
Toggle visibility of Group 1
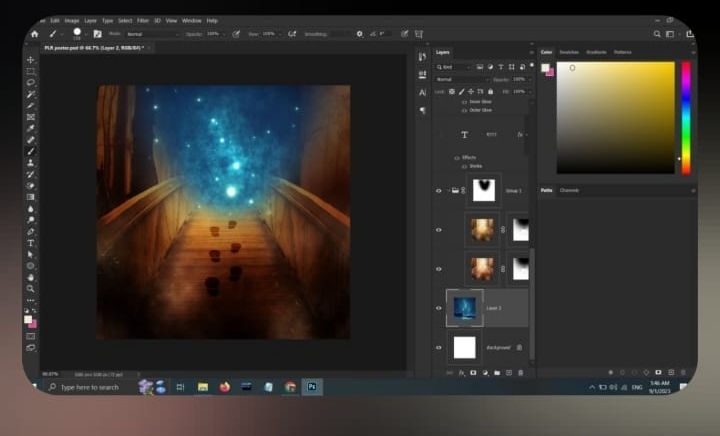438,190
